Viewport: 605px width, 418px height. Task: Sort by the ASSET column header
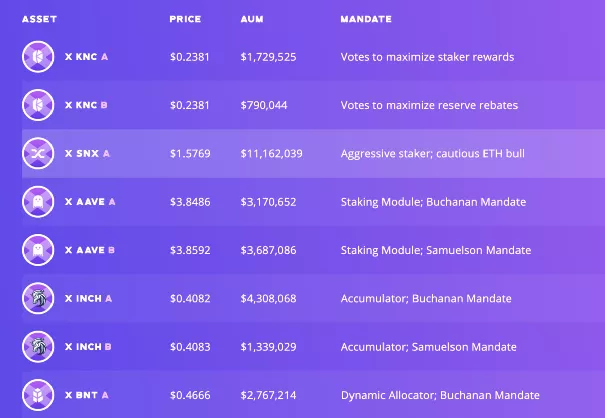[x=35, y=19]
